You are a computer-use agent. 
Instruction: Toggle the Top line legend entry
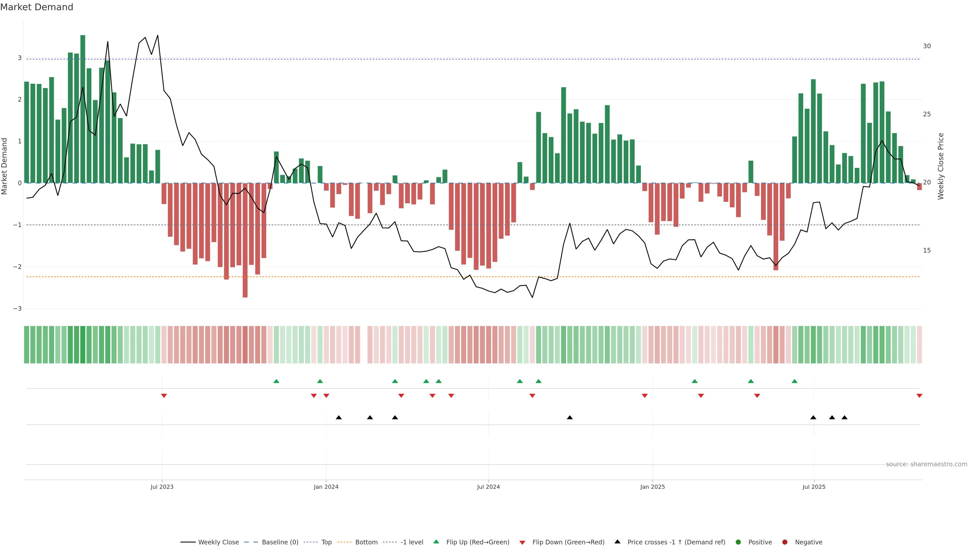[x=326, y=542]
